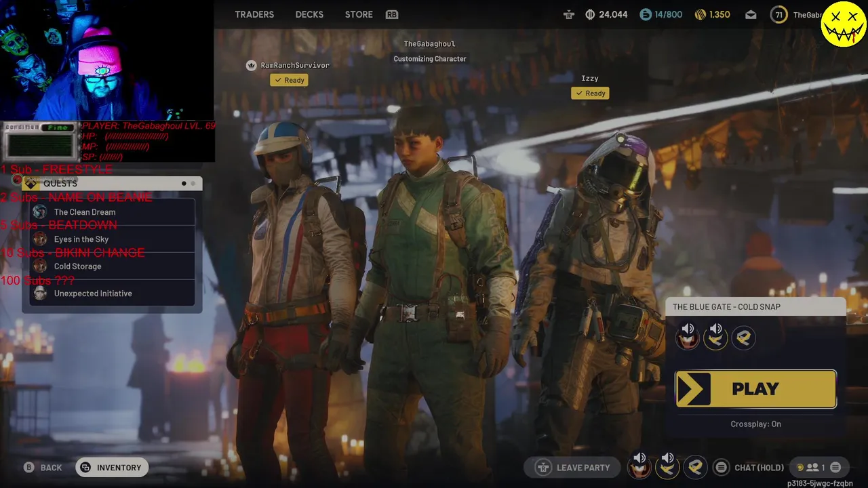The image size is (868, 488).
Task: Select TheGabaghoul's center character model
Action: [x=434, y=291]
